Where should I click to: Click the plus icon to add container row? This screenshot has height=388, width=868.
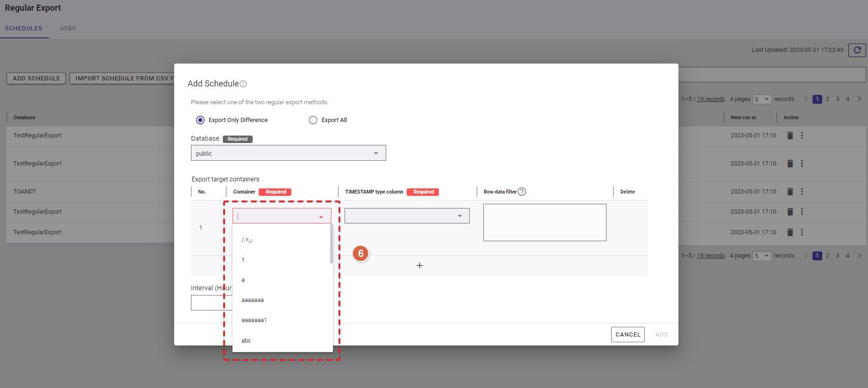pyautogui.click(x=419, y=266)
